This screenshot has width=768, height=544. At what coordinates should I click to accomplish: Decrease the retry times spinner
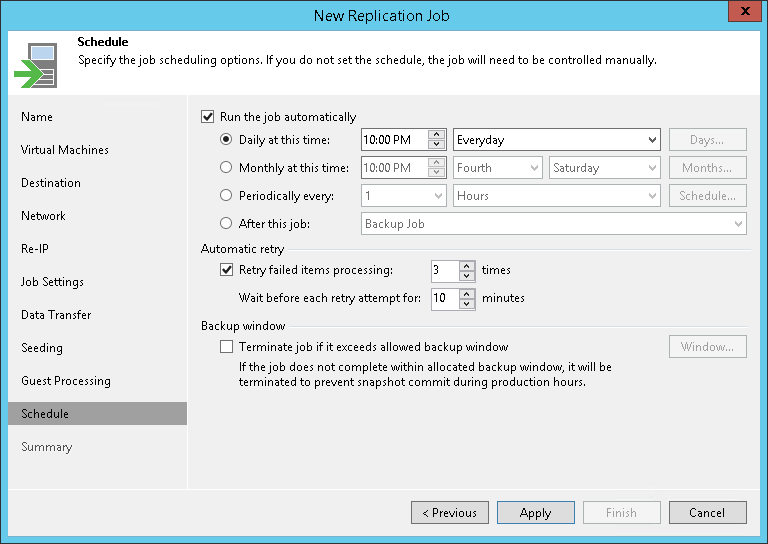(x=467, y=275)
